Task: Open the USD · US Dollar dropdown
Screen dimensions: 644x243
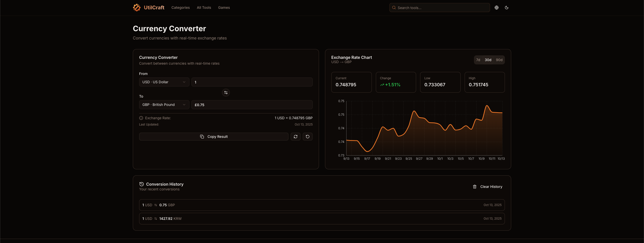Action: click(164, 82)
